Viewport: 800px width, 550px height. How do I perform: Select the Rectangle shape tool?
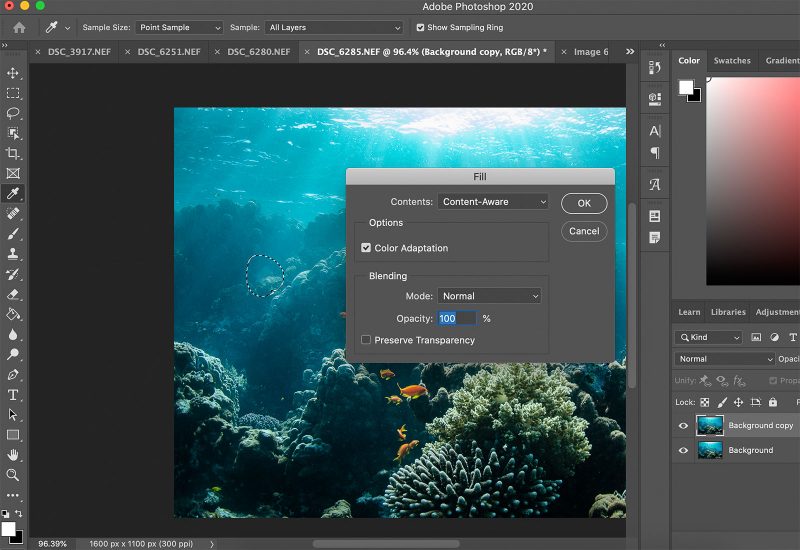click(x=13, y=435)
